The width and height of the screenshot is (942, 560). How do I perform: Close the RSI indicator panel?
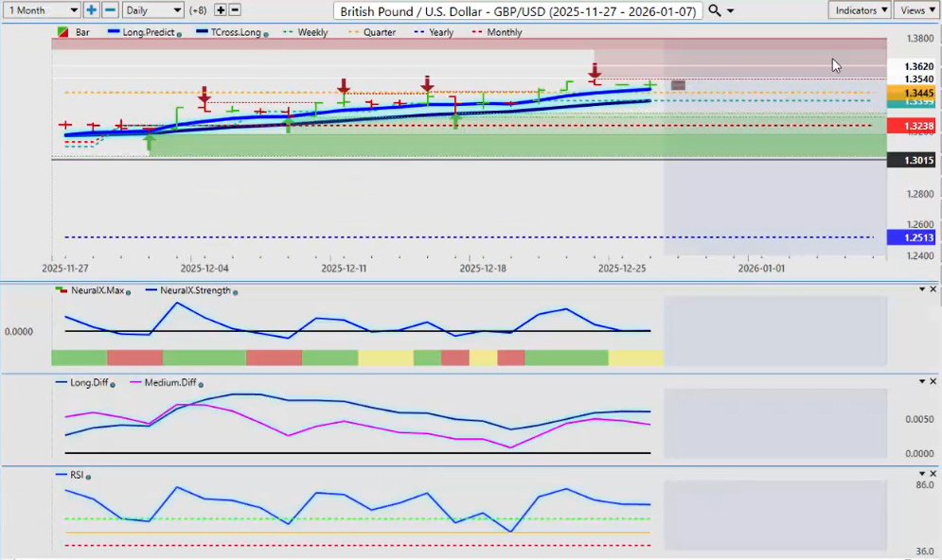click(x=933, y=474)
